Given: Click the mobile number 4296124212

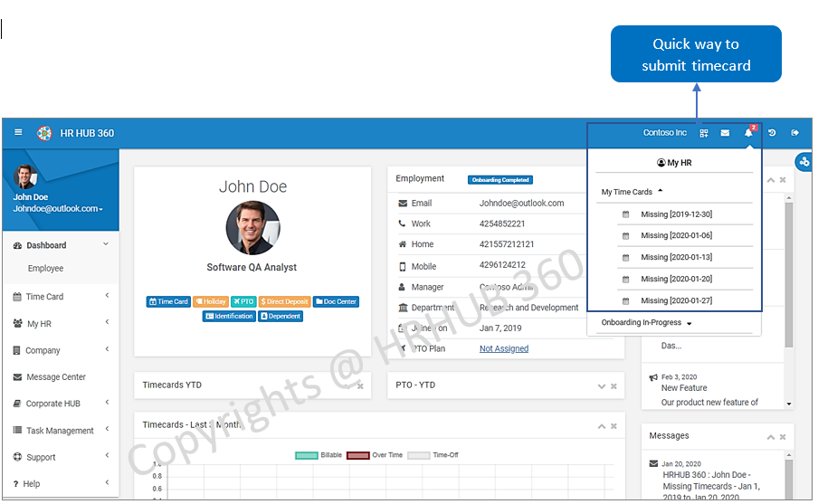Looking at the screenshot, I should tap(502, 265).
